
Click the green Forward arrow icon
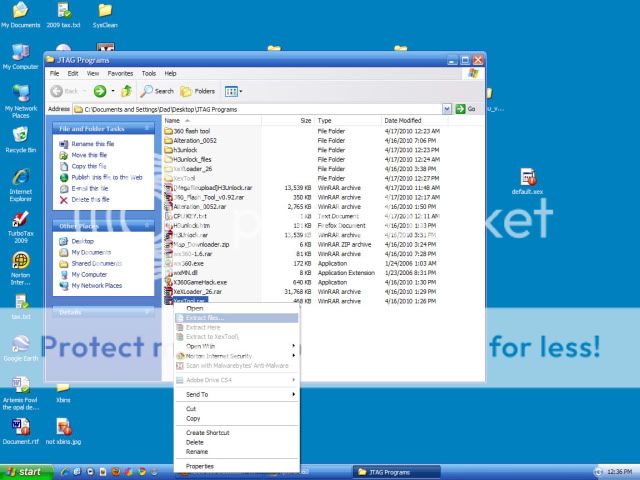pos(100,91)
